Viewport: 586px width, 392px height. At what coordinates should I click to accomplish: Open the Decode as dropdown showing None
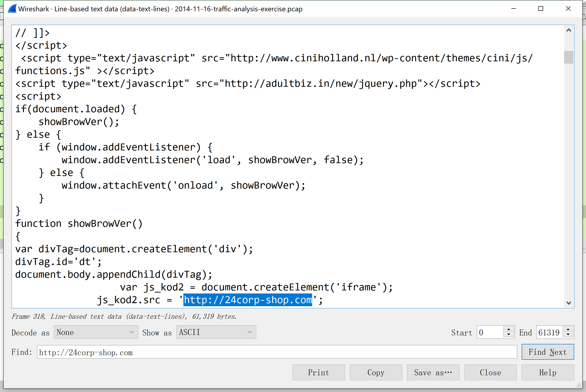click(96, 332)
